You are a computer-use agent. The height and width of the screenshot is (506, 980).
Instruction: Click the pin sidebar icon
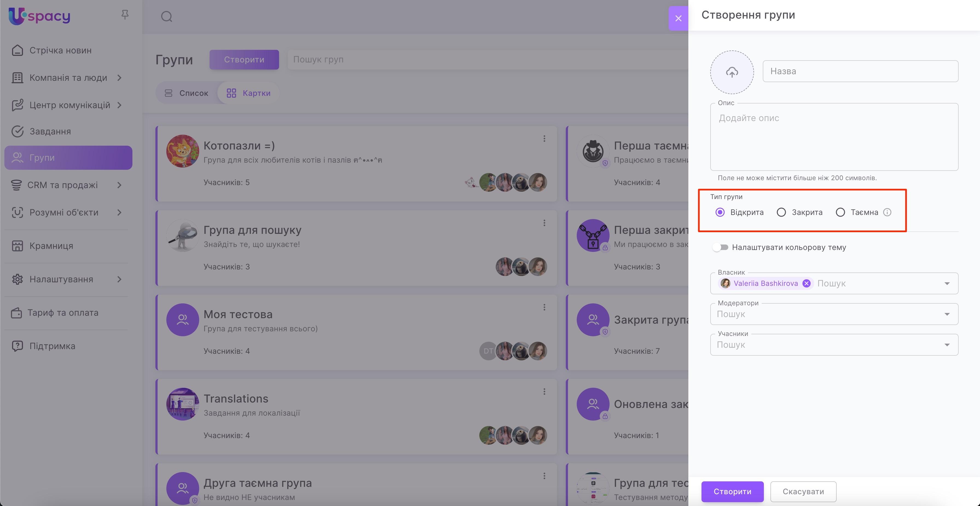coord(125,15)
